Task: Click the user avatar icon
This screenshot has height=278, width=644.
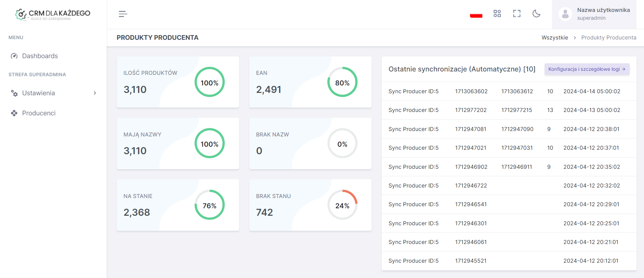Action: [565, 14]
